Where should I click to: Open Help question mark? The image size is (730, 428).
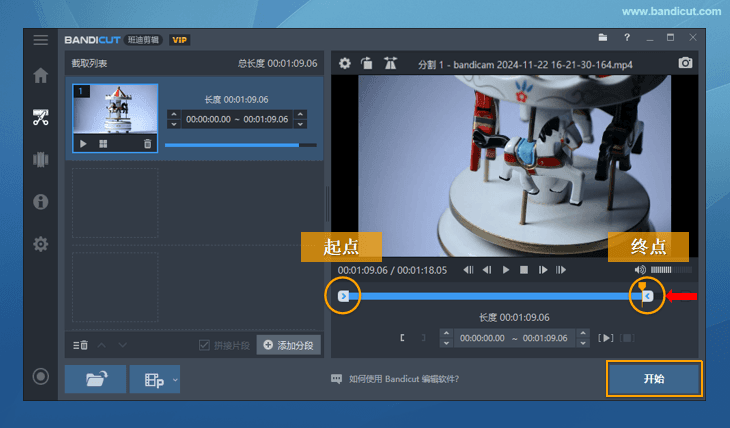(627, 37)
